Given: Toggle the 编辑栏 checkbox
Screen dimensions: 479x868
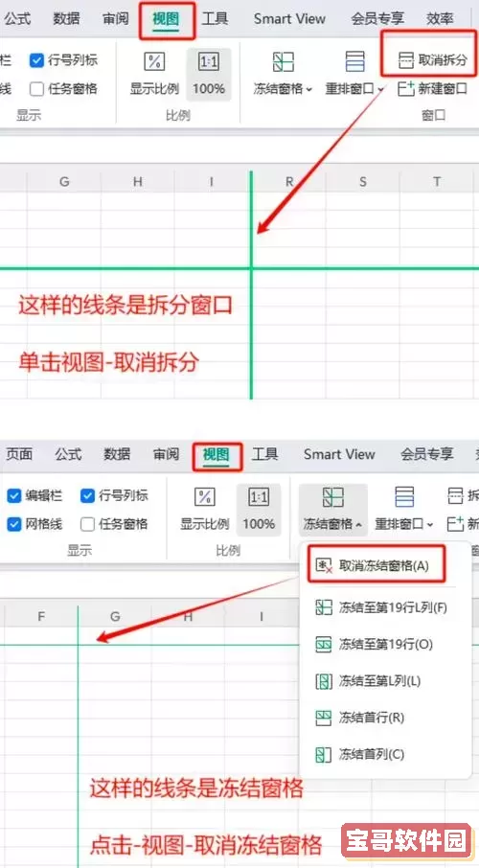Looking at the screenshot, I should [13, 495].
